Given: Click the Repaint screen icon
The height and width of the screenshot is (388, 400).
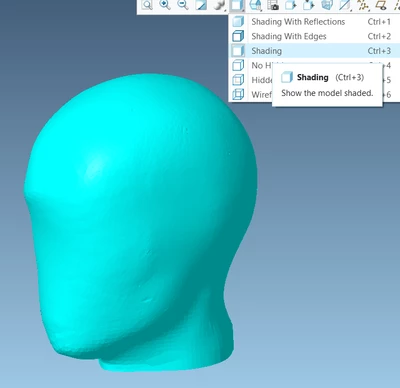Looking at the screenshot, I should (x=201, y=5).
